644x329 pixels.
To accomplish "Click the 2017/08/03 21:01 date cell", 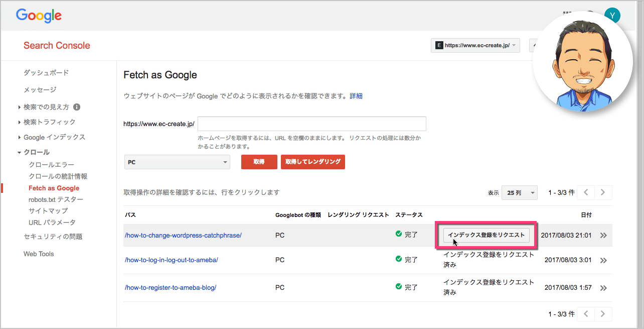I will pyautogui.click(x=566, y=235).
